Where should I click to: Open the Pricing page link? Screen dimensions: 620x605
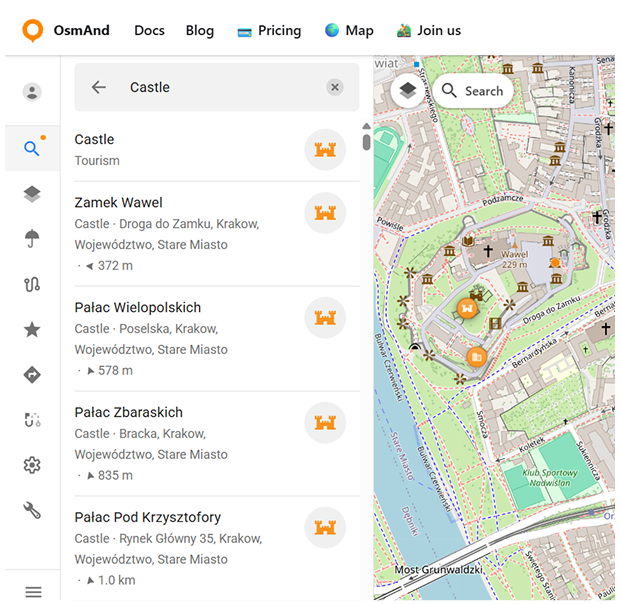click(x=269, y=30)
